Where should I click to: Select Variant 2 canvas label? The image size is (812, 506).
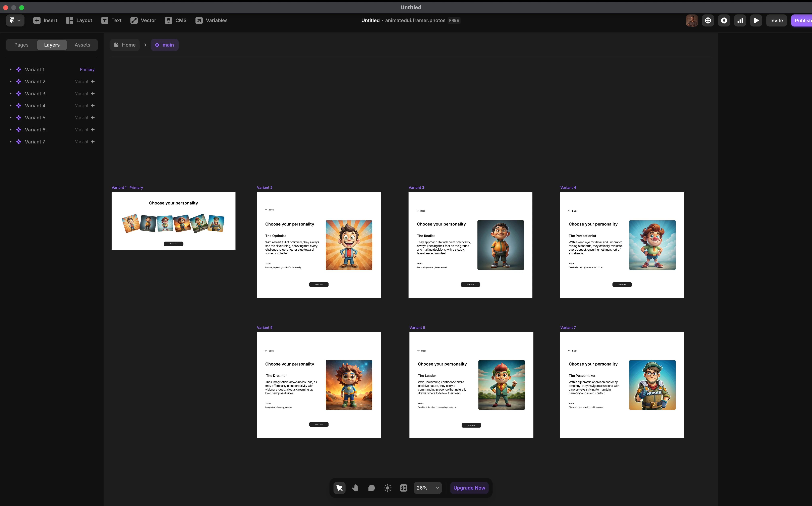coord(265,188)
